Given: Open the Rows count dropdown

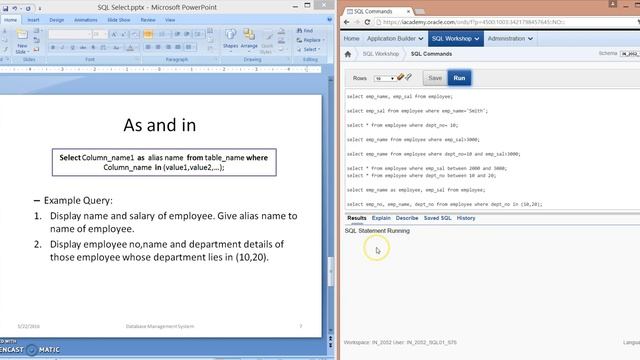Looking at the screenshot, I should [384, 78].
